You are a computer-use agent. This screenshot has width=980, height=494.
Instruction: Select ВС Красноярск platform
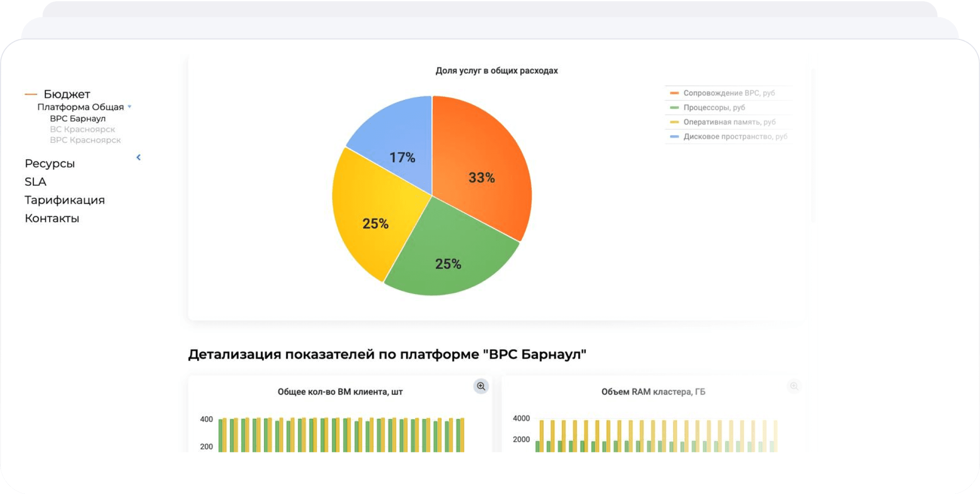coord(82,129)
